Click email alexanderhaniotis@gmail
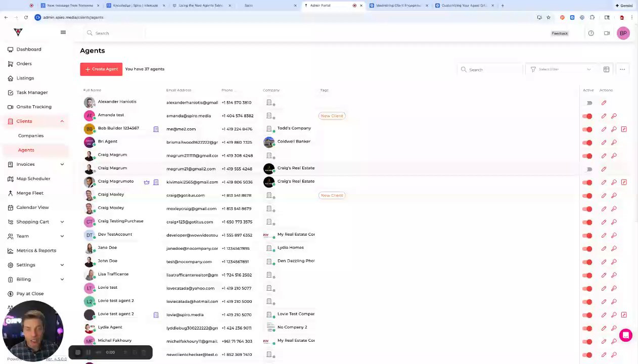 pyautogui.click(x=192, y=103)
